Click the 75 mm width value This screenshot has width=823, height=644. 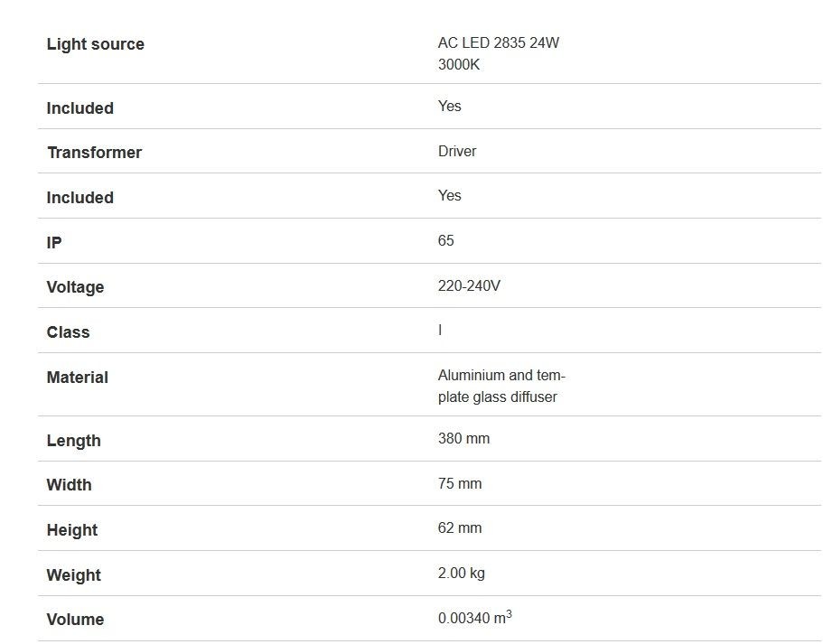click(x=460, y=483)
